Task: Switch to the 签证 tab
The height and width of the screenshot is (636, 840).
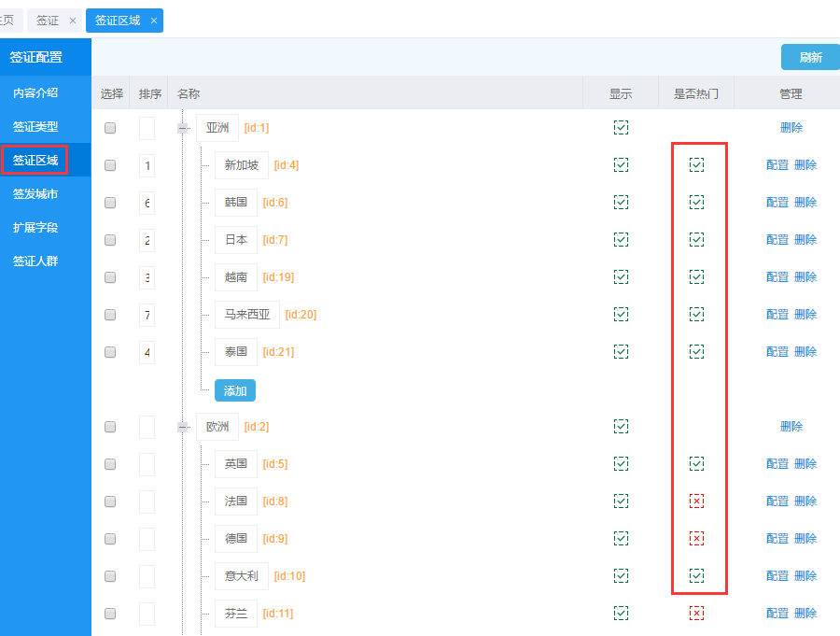Action: coord(47,21)
